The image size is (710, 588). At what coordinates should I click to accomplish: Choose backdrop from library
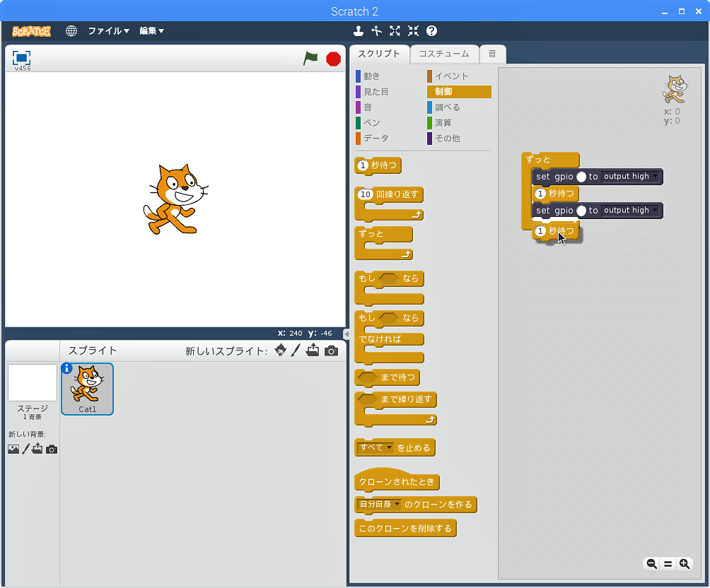pyautogui.click(x=13, y=449)
